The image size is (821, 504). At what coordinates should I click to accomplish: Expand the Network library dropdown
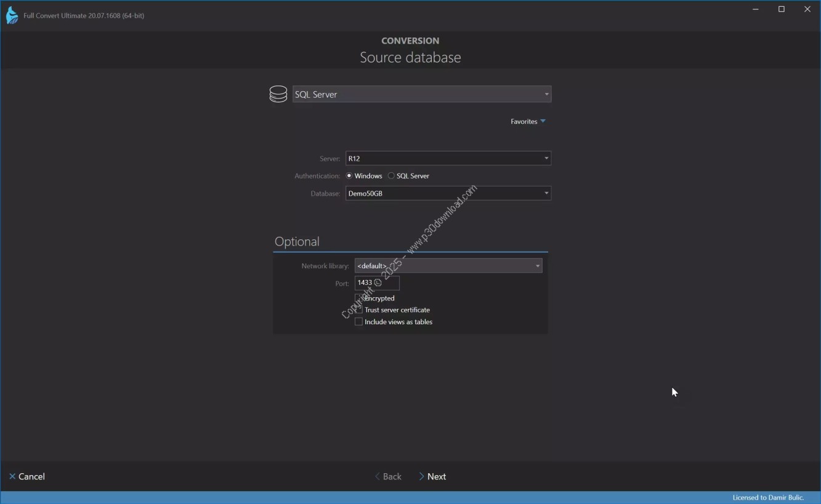click(x=448, y=266)
